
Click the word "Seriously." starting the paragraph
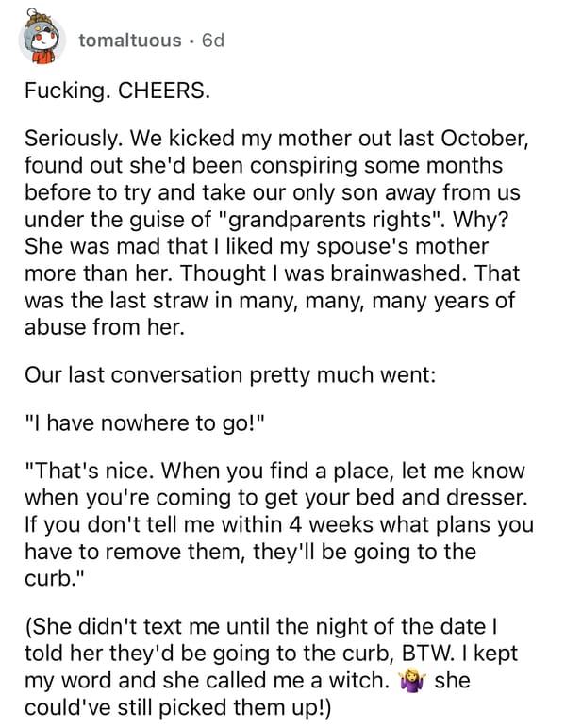pyautogui.click(x=75, y=139)
